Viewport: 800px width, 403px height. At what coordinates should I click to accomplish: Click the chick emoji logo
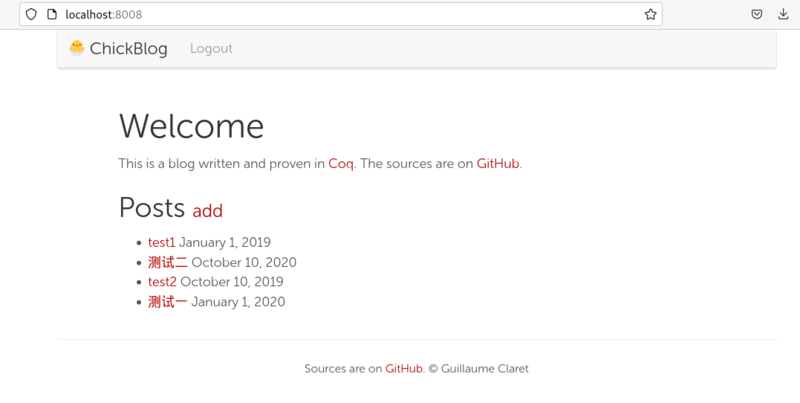tap(76, 48)
